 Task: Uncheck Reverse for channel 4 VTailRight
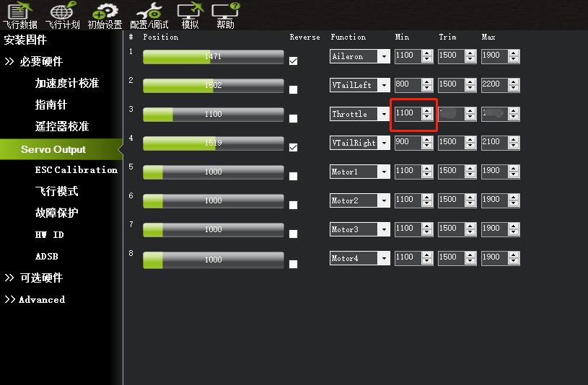pos(293,147)
